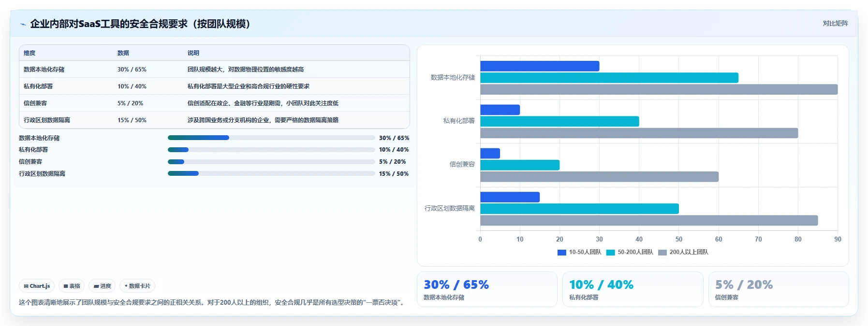Click description about 私有化部署是大型企业 requirement
This screenshot has width=868, height=326.
coord(249,86)
